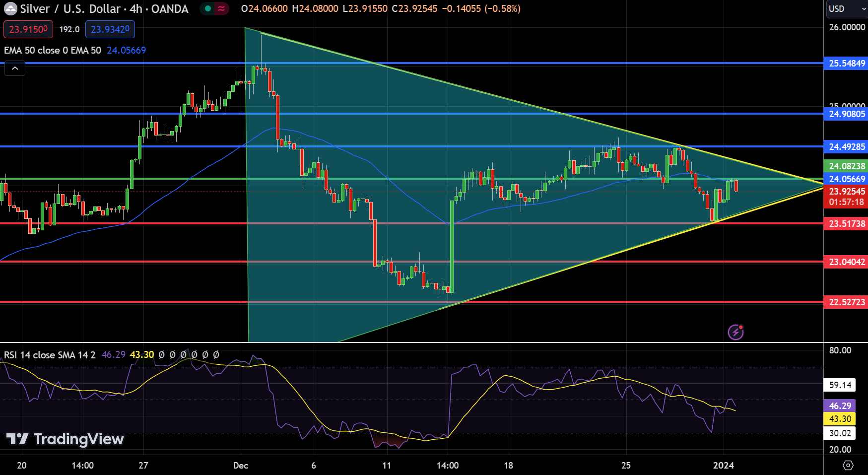Select the EMA 50 close indicator legend
Screen dimensions: 868x475
click(x=53, y=50)
